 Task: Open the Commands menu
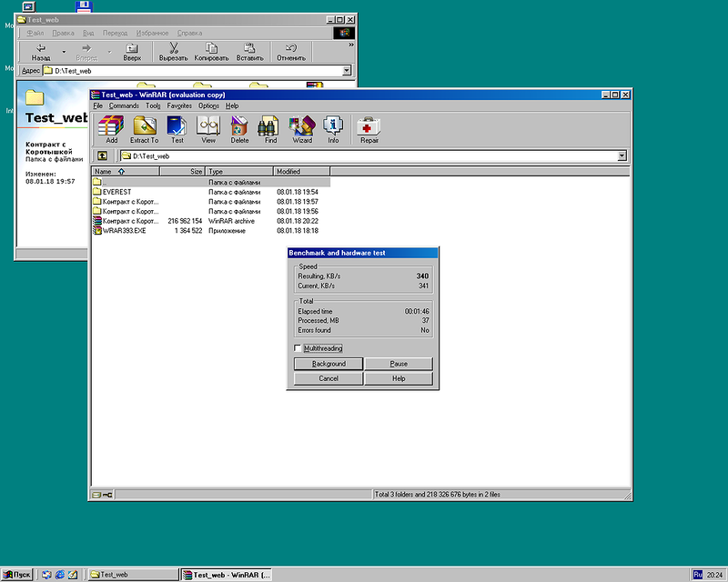(x=124, y=105)
